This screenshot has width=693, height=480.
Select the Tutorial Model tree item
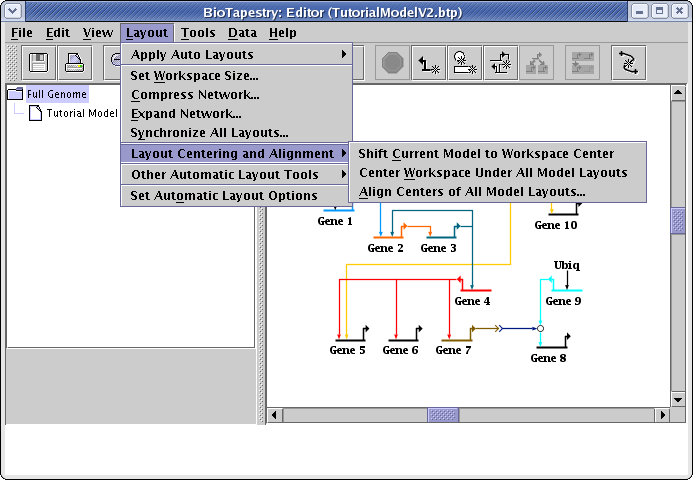pyautogui.click(x=81, y=113)
